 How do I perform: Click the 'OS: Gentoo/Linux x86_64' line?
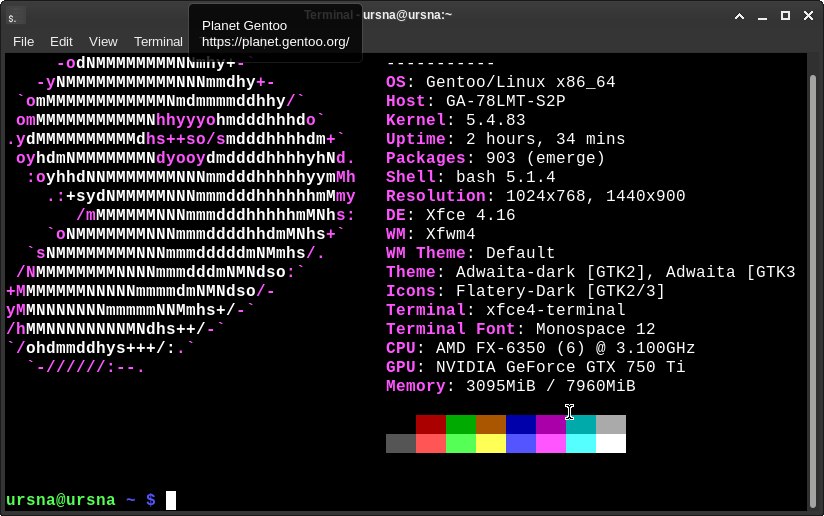pos(501,82)
